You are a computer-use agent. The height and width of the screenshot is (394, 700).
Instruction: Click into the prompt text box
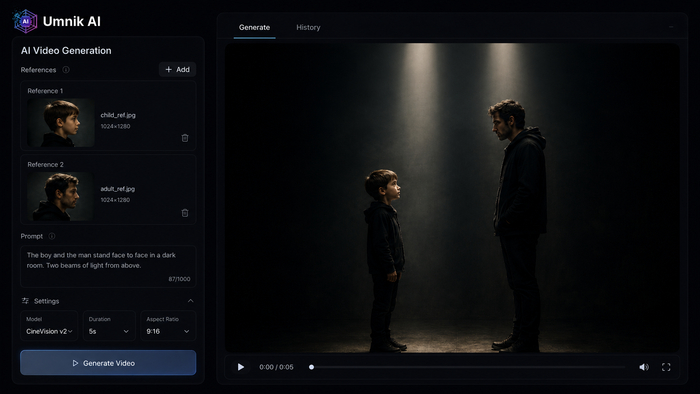pos(108,266)
